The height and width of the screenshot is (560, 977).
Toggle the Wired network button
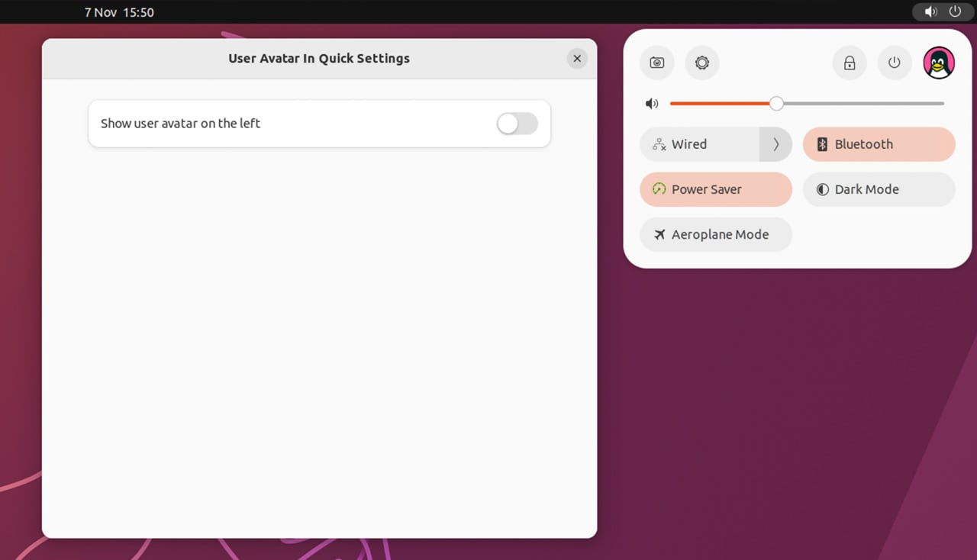[700, 144]
